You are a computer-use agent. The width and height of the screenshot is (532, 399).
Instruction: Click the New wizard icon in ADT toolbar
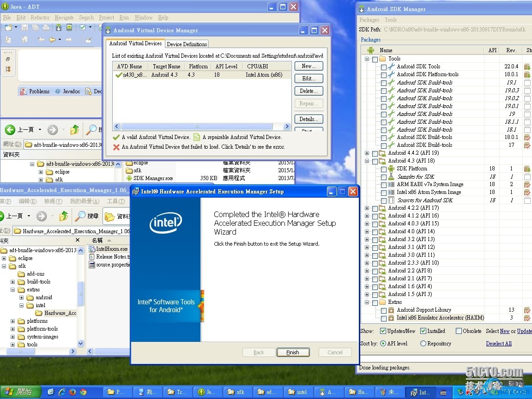click(8, 28)
